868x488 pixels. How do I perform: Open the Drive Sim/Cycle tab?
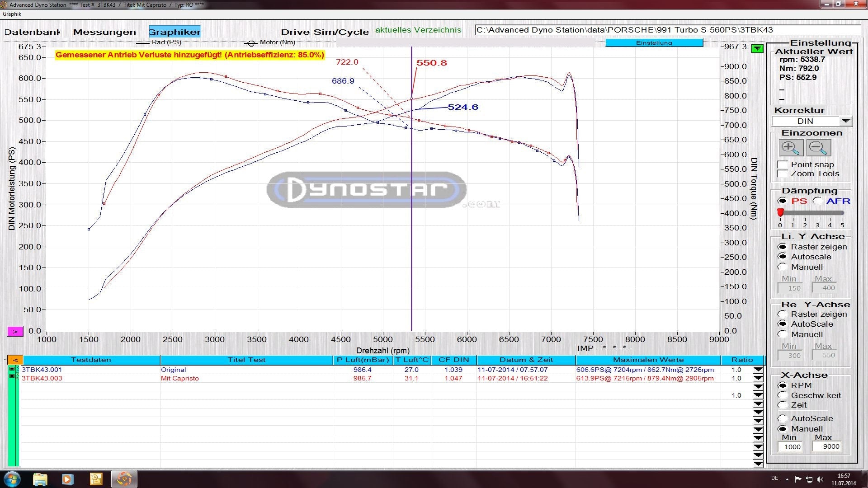point(325,32)
